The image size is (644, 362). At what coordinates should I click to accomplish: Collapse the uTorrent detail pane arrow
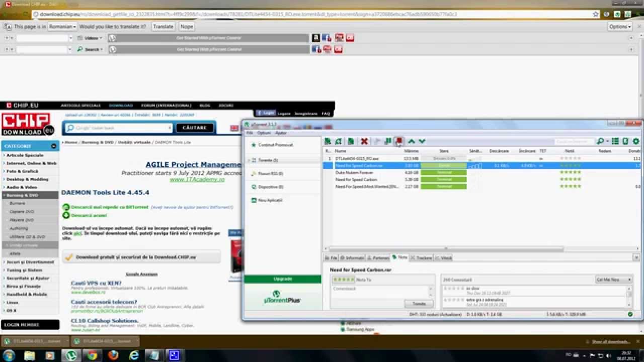point(636,257)
